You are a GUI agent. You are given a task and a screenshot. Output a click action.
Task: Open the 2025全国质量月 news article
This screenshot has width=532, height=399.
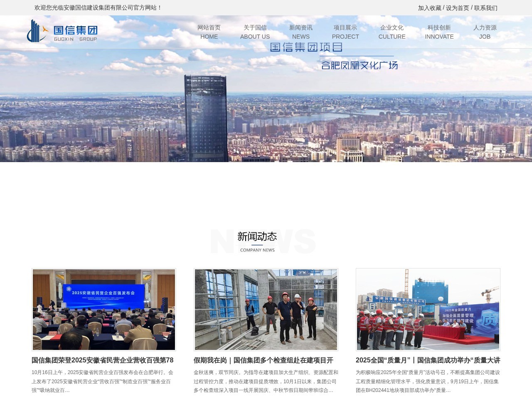click(425, 361)
